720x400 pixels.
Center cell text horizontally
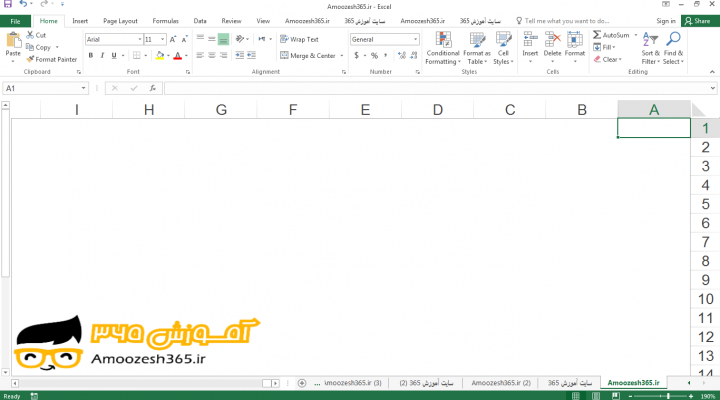[x=212, y=56]
